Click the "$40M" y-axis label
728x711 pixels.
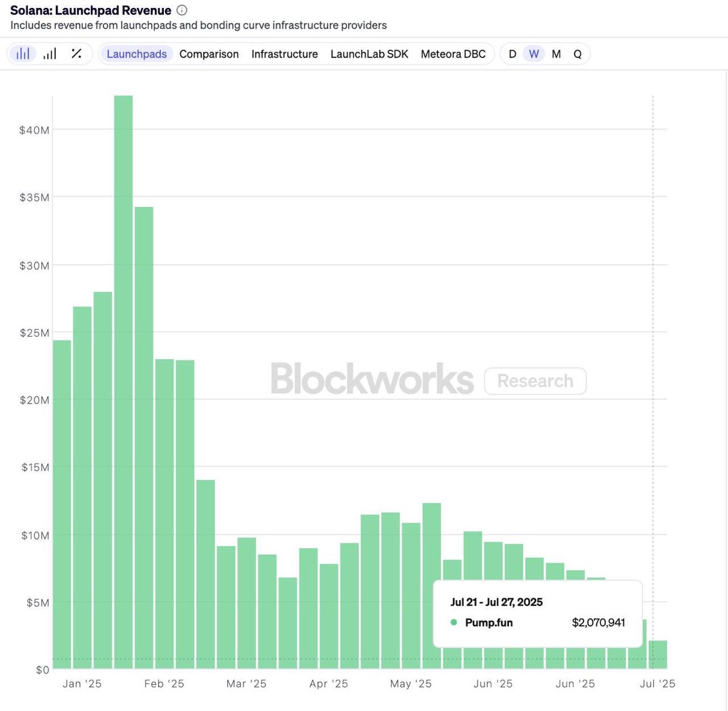pyautogui.click(x=35, y=130)
